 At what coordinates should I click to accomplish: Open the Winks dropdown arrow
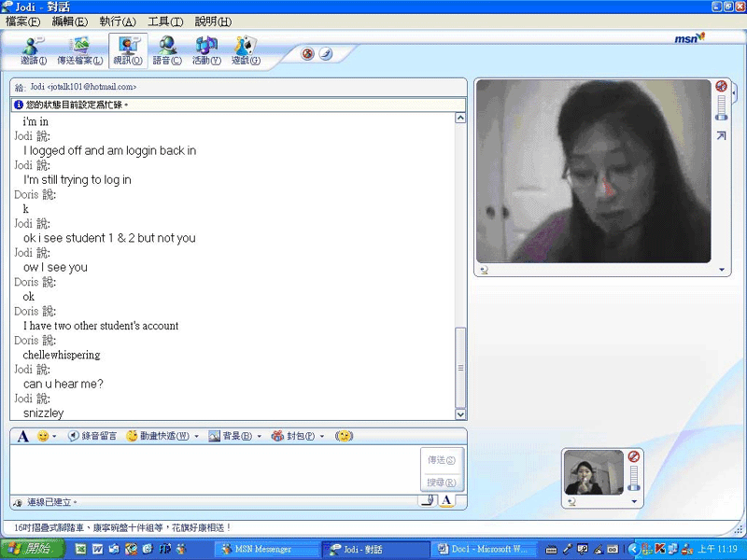click(196, 436)
